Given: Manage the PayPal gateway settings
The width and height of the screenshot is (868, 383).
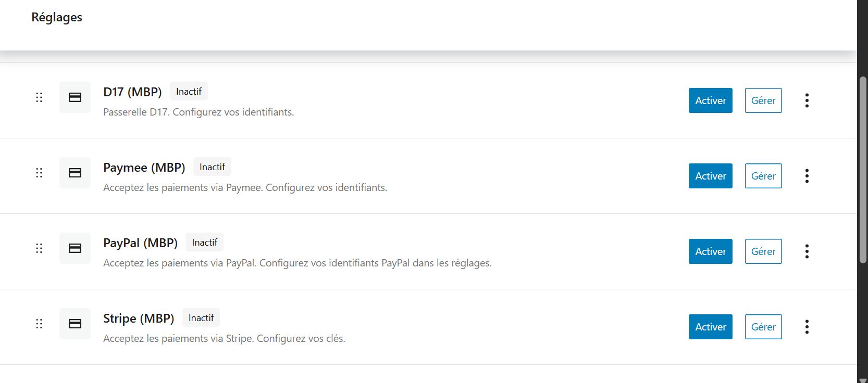Looking at the screenshot, I should pyautogui.click(x=763, y=251).
